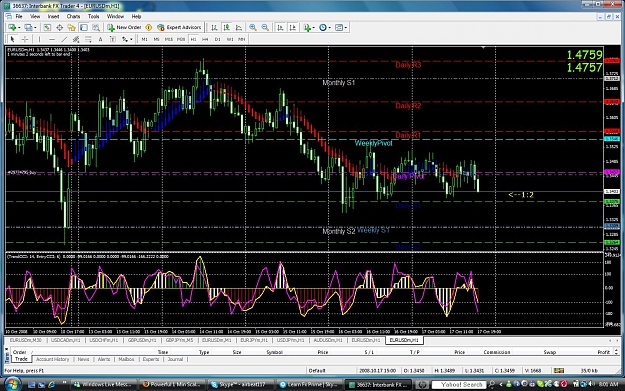Select the text label tool marked A

coord(100,39)
